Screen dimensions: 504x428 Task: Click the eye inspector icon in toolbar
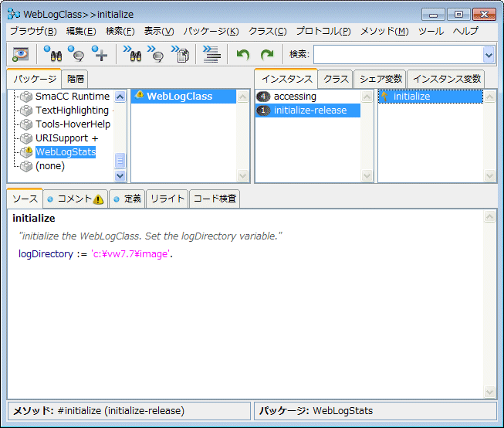point(19,54)
